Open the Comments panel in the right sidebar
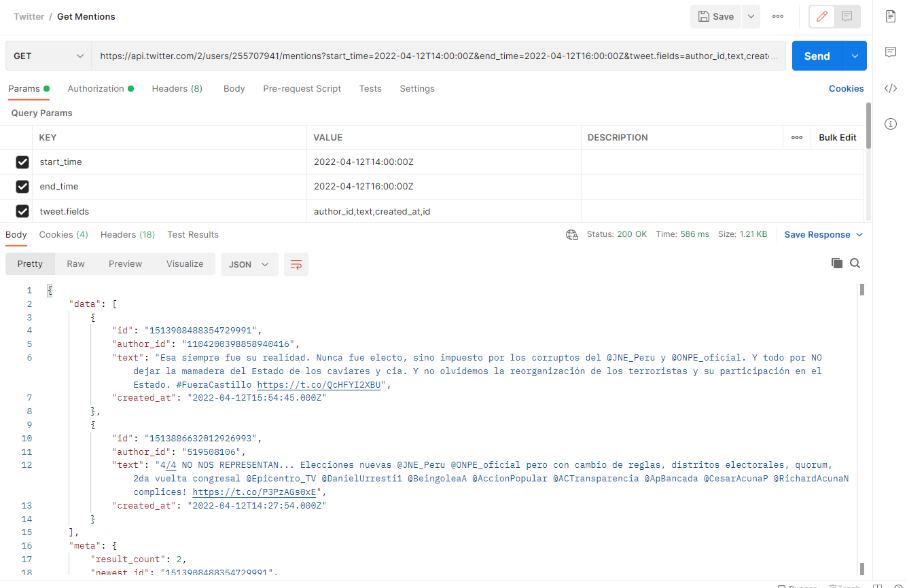 point(891,52)
